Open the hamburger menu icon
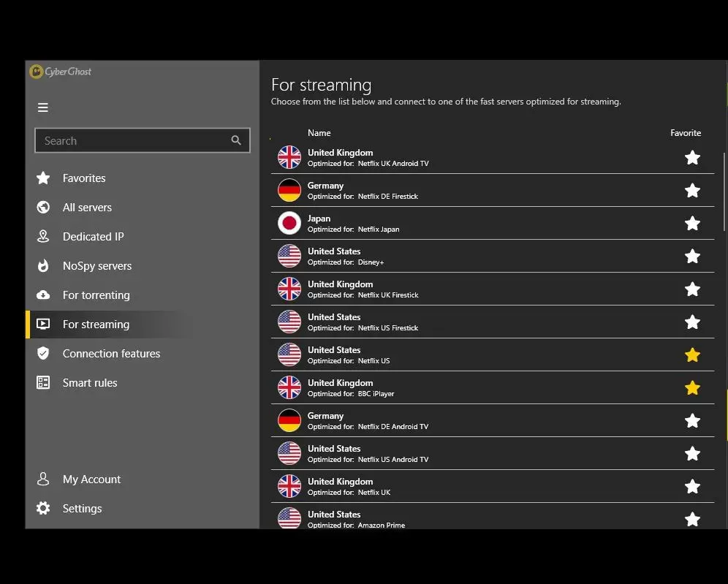Screen dimensions: 728x584 42,107
